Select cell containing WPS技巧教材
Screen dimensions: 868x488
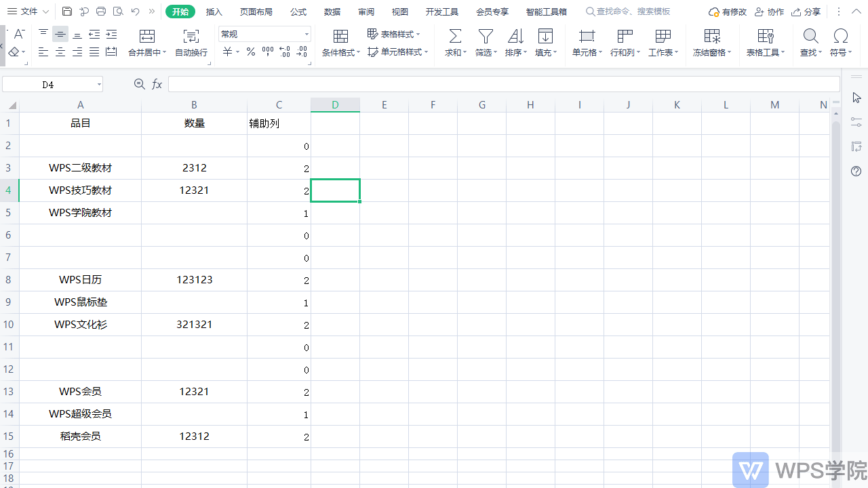pyautogui.click(x=81, y=190)
